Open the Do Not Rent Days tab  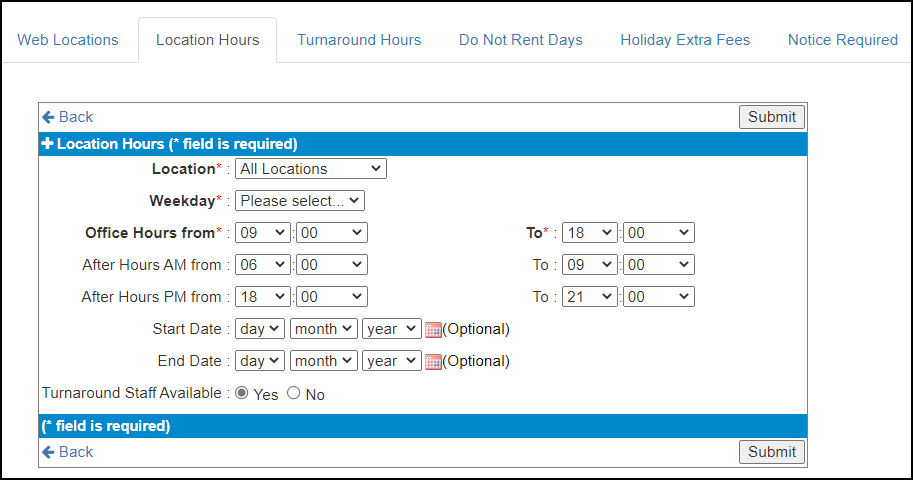tap(520, 40)
